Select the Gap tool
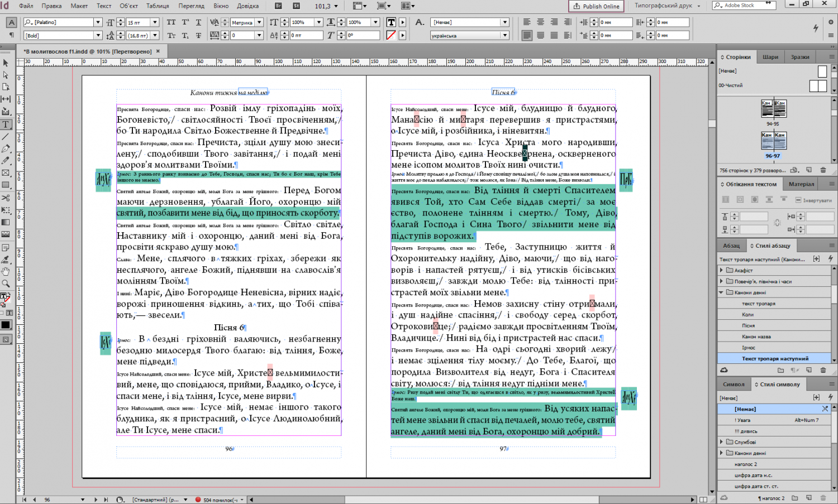Image resolution: width=838 pixels, height=504 pixels. click(6, 99)
